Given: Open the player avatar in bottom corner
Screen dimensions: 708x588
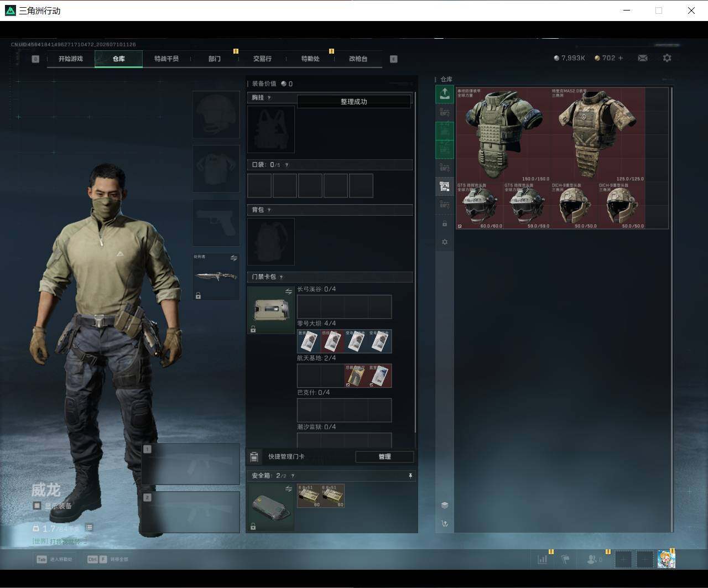Looking at the screenshot, I should click(666, 559).
